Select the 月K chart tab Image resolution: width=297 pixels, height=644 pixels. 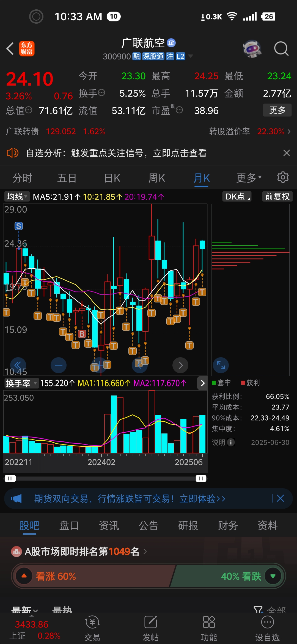coord(202,178)
